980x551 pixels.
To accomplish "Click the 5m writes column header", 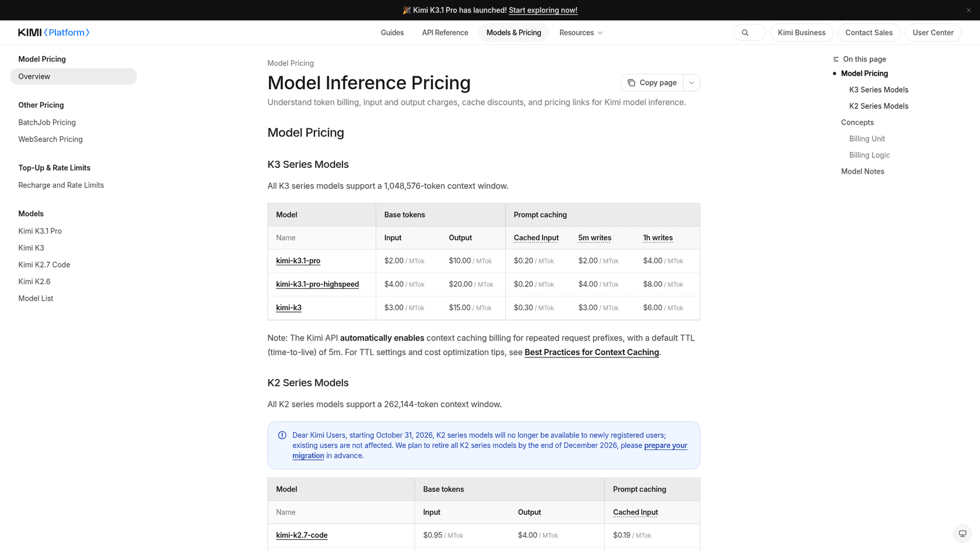I will (594, 238).
